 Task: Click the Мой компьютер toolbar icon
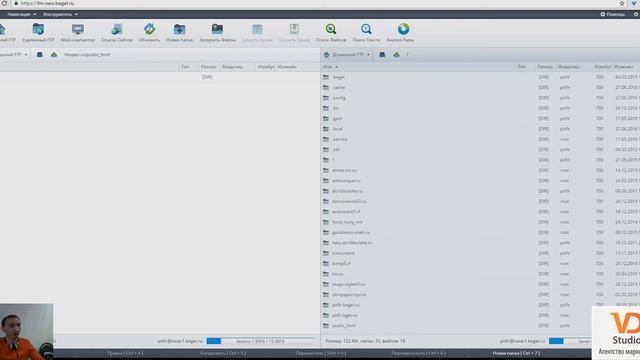point(78,33)
